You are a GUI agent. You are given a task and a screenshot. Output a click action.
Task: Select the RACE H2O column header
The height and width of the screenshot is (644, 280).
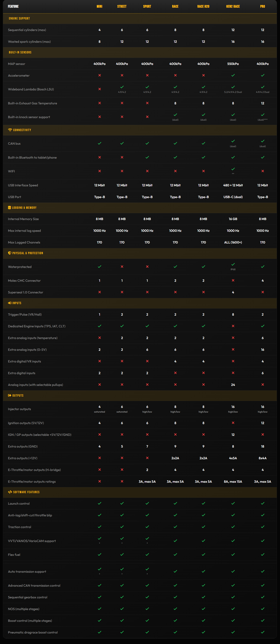203,7
